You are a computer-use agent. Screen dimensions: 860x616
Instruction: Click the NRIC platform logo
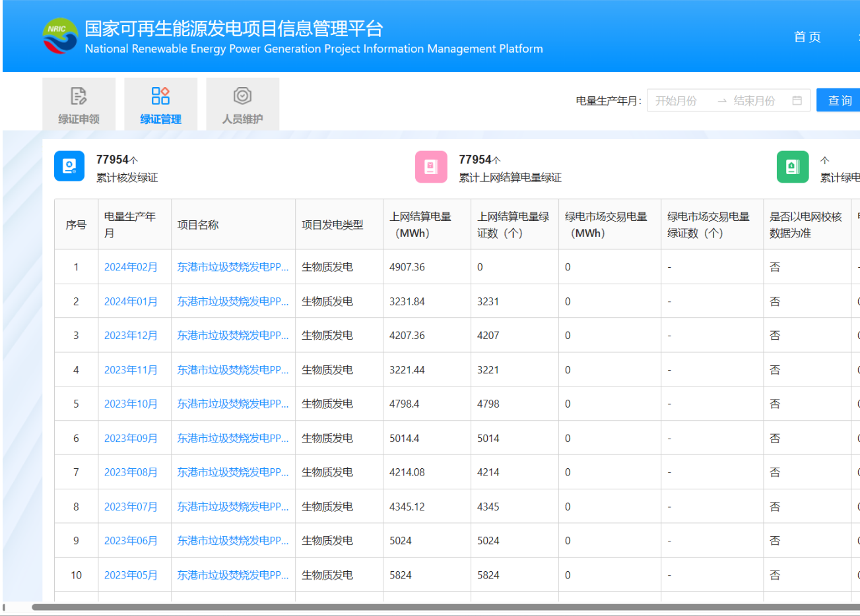(60, 36)
